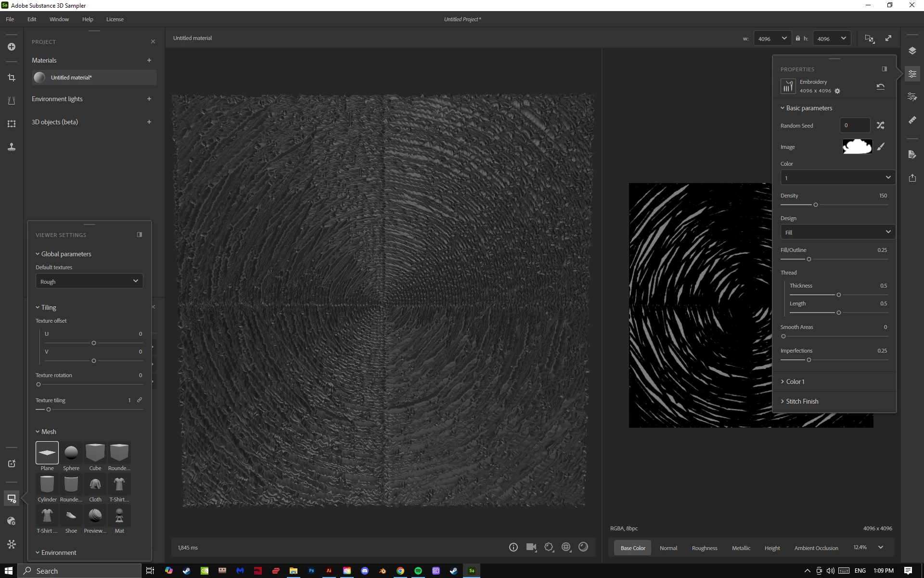Viewport: 924px width, 578px height.
Task: Open Default textures dropdown set to Rough
Action: [89, 281]
